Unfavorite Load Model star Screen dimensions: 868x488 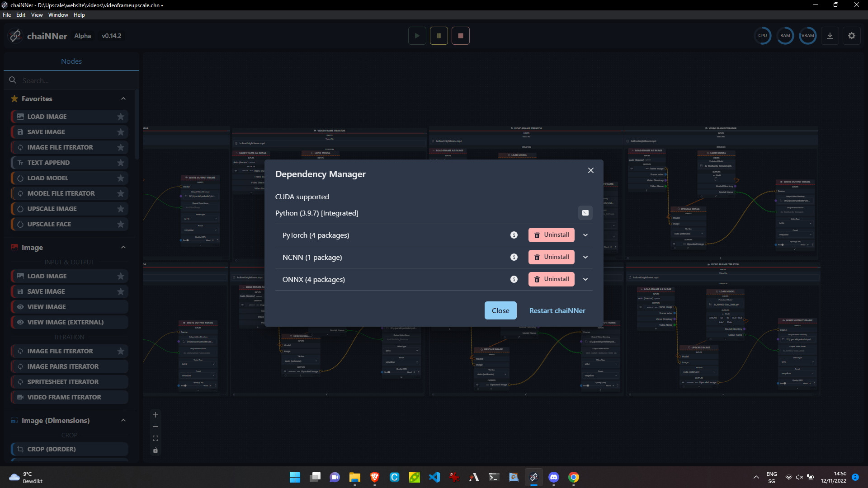(120, 178)
